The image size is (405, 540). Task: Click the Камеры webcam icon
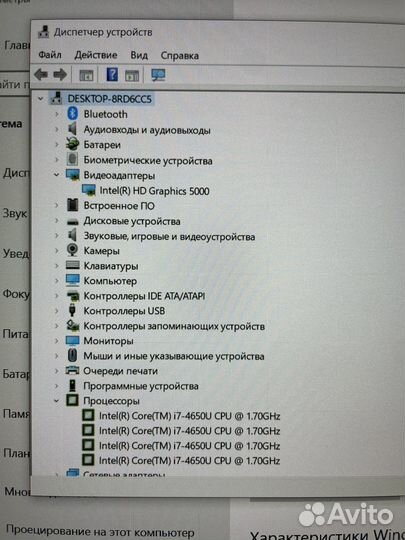(72, 250)
